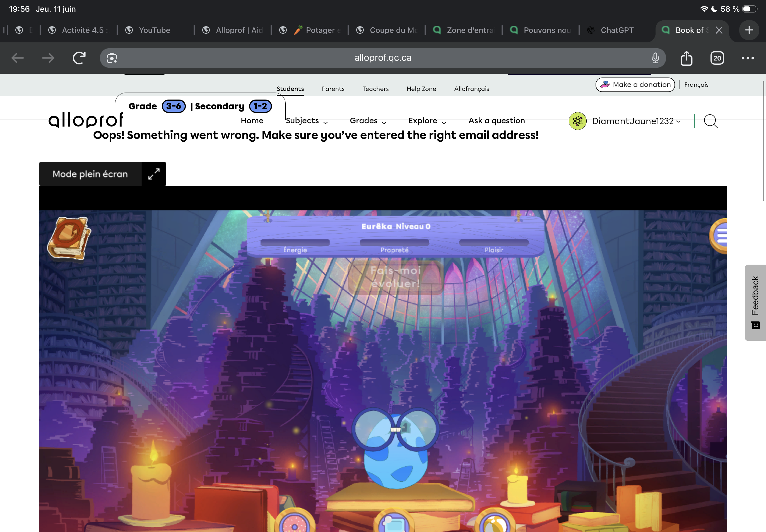Open the Feedback side tab
The width and height of the screenshot is (766, 532).
[x=755, y=303]
